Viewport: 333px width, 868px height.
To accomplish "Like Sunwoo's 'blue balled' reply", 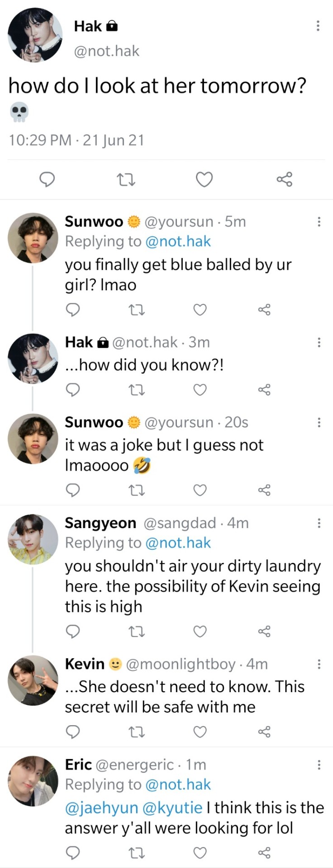I will [x=200, y=310].
